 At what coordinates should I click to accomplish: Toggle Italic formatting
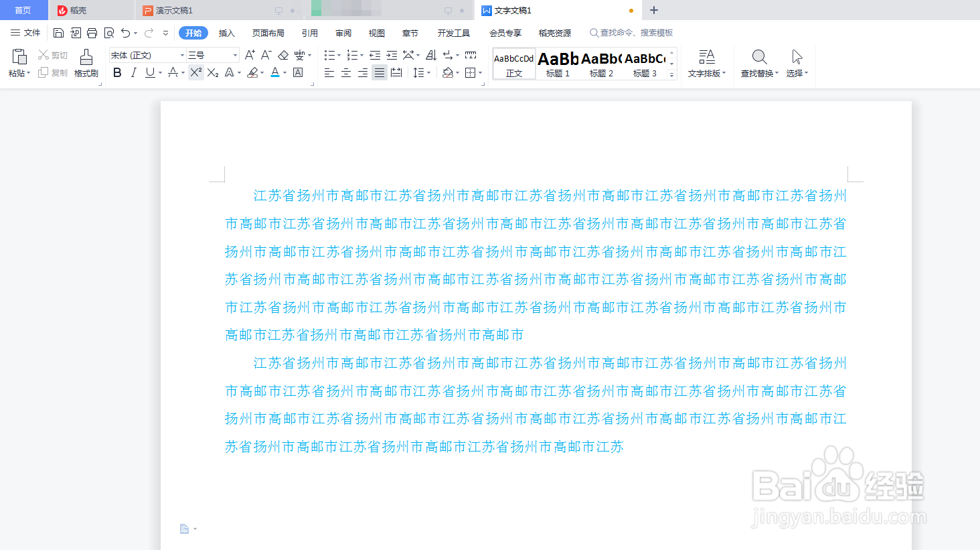click(x=133, y=72)
